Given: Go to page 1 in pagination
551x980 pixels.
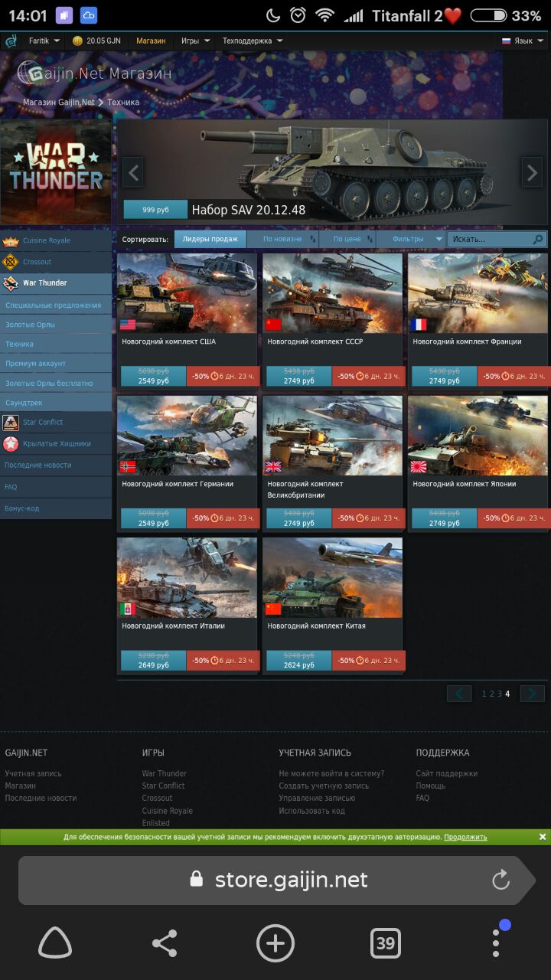Looking at the screenshot, I should [x=484, y=694].
